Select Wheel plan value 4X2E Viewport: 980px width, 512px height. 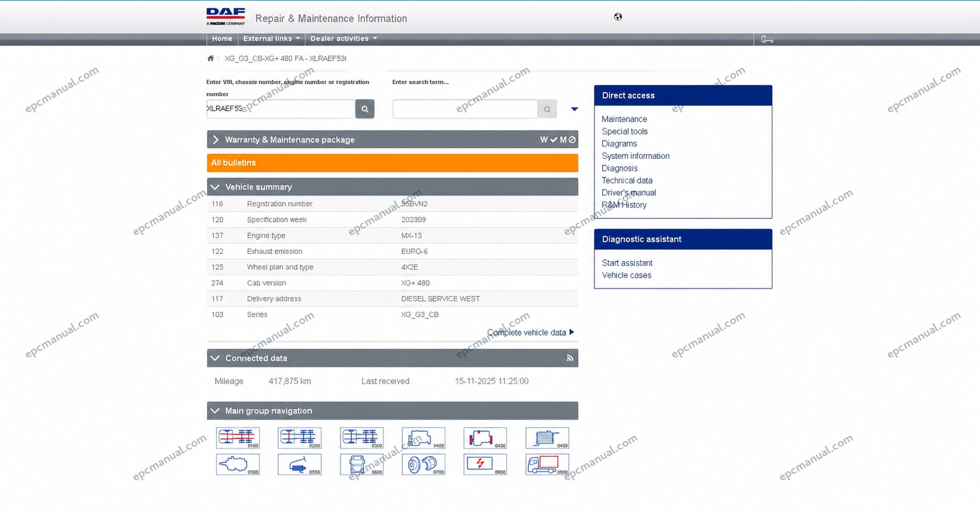(x=410, y=267)
